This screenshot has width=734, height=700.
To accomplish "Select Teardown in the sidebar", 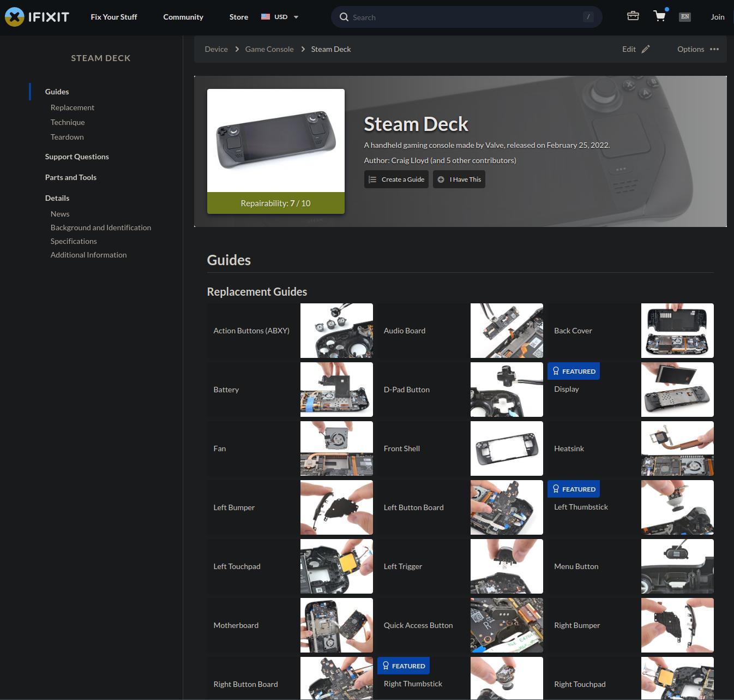I will point(67,137).
